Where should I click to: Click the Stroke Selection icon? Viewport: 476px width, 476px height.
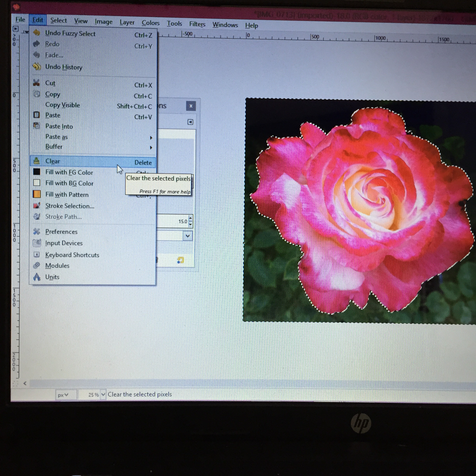37,205
